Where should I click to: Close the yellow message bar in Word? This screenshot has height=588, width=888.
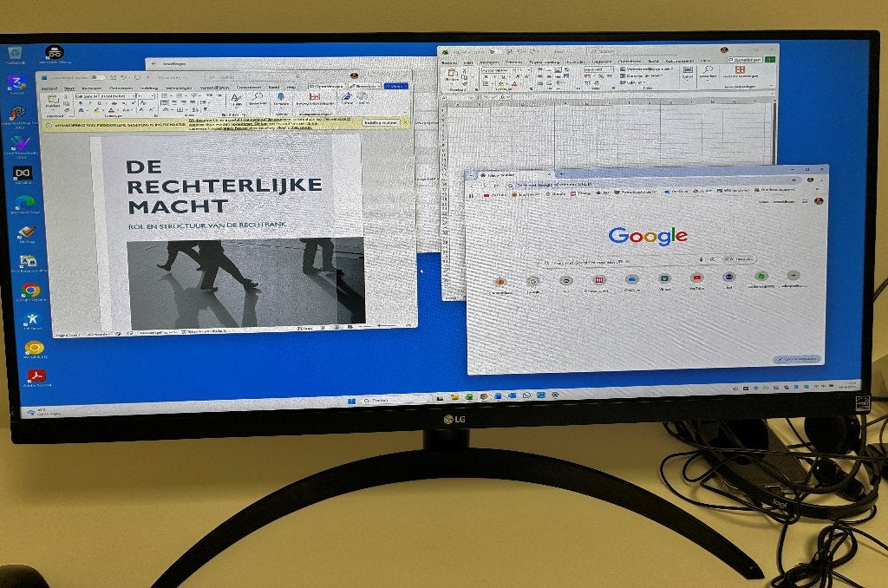pos(406,122)
